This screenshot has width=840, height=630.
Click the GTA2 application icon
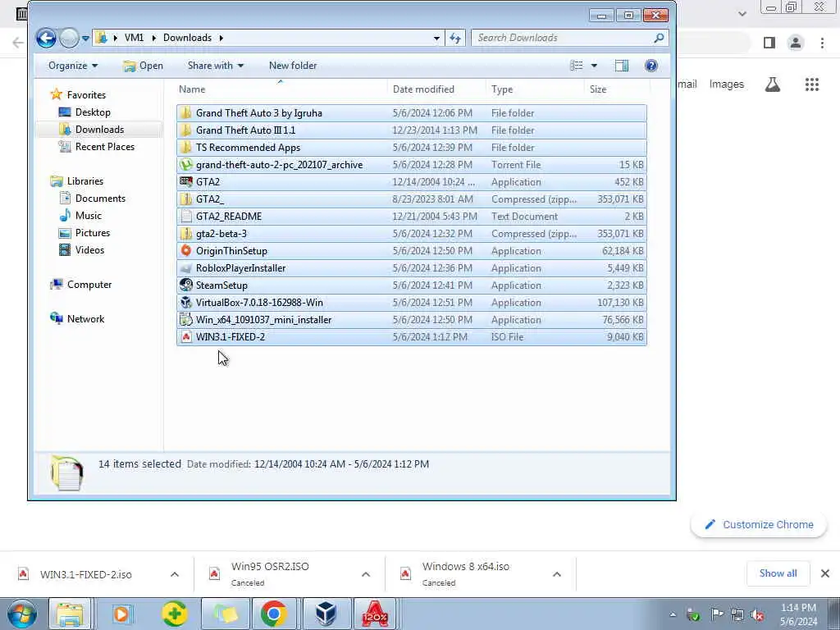[x=186, y=181]
